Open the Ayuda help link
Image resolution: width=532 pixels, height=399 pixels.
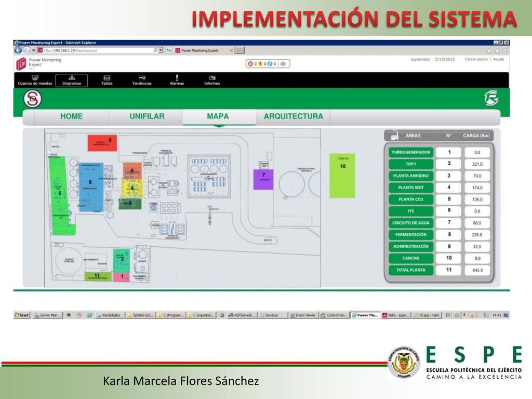click(498, 59)
